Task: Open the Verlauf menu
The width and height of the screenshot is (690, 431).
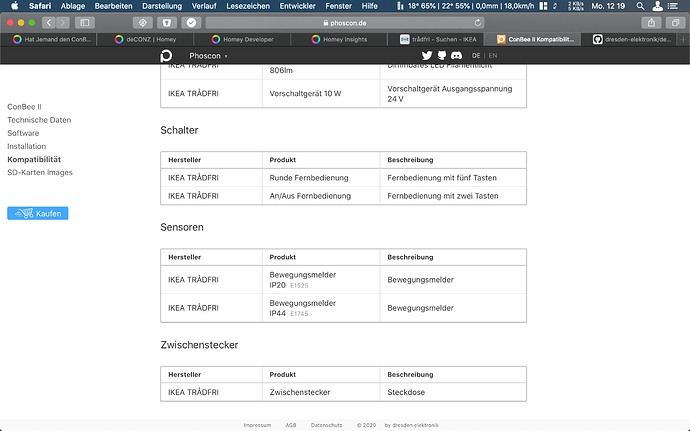Action: tap(204, 6)
